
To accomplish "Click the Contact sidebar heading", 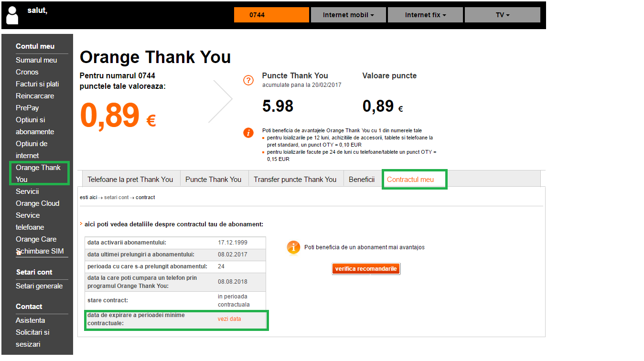I will [x=29, y=307].
